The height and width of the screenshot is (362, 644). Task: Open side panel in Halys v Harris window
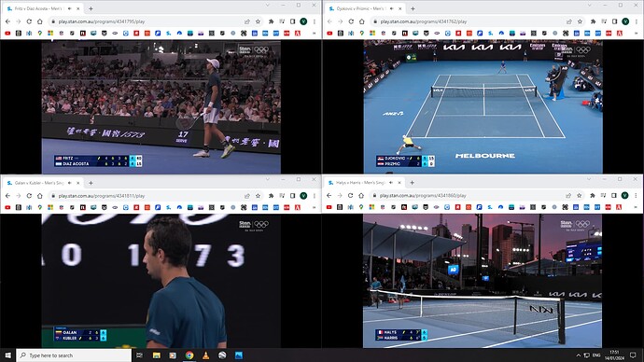tap(613, 195)
